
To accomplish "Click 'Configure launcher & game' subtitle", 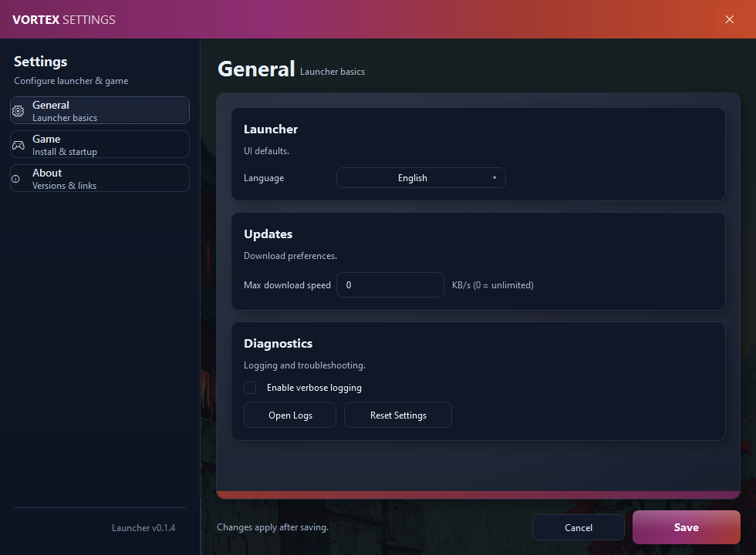I will [x=71, y=81].
